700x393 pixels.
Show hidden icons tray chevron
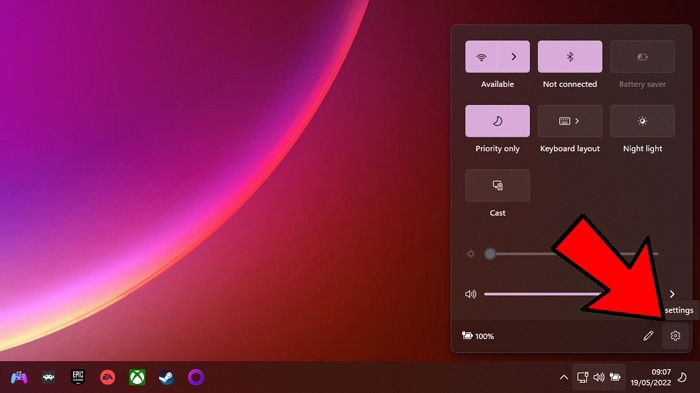point(564,378)
